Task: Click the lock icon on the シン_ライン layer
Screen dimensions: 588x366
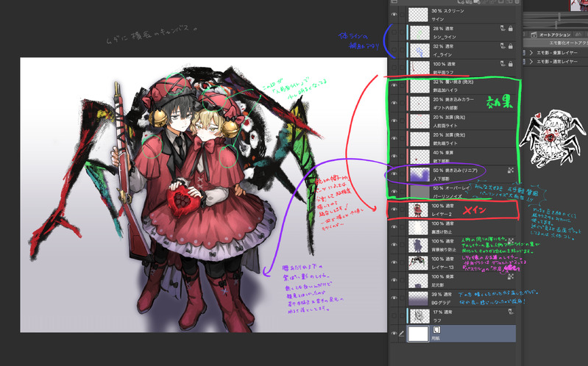Action: coord(511,29)
